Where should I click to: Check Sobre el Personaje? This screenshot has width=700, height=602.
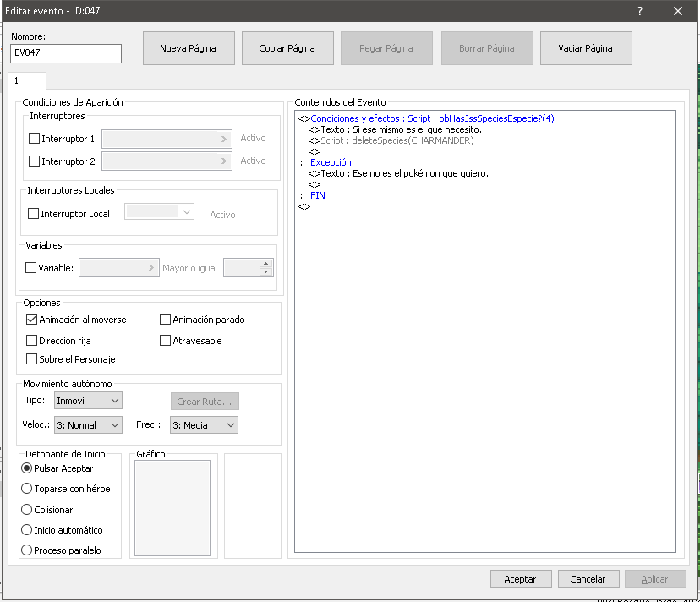click(30, 359)
